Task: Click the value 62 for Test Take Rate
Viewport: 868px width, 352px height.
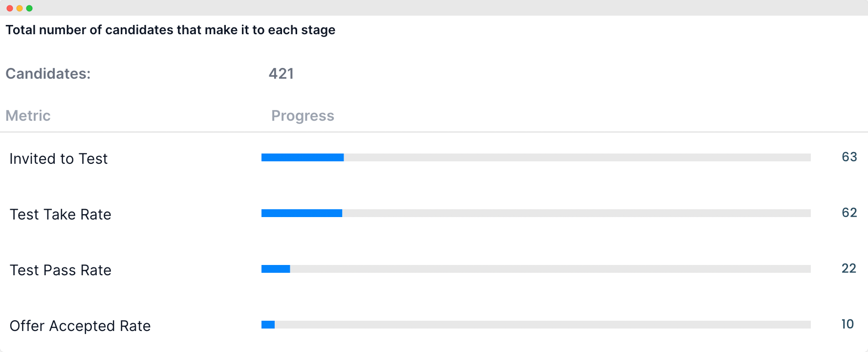Action: point(849,213)
